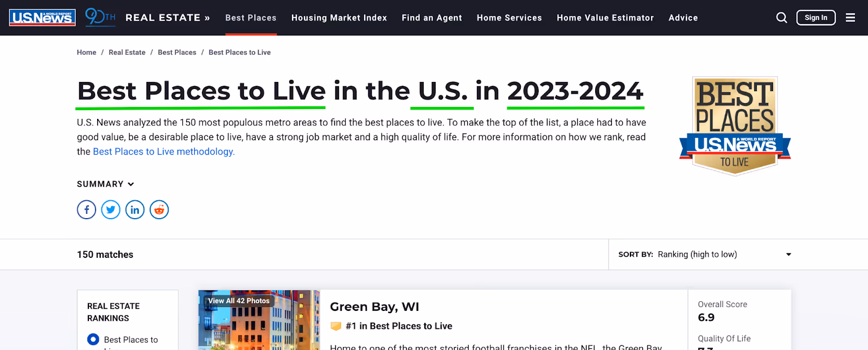Open Home Services menu item
Image resolution: width=868 pixels, height=350 pixels.
509,18
